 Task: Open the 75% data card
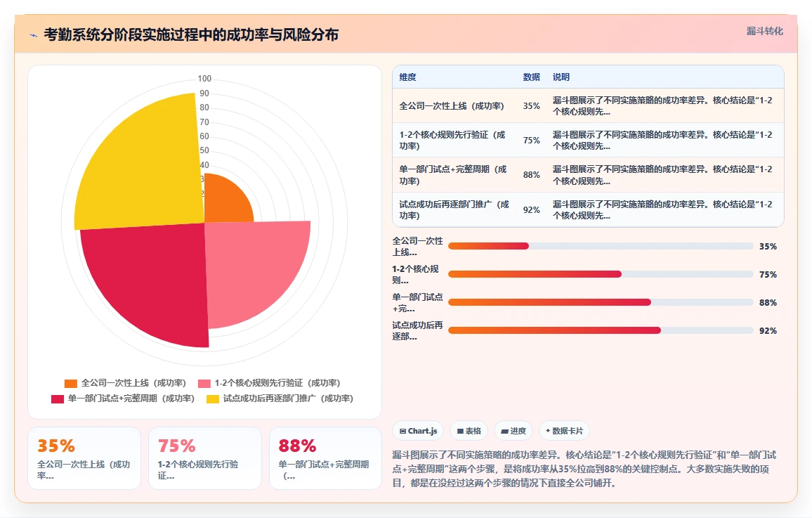point(205,458)
